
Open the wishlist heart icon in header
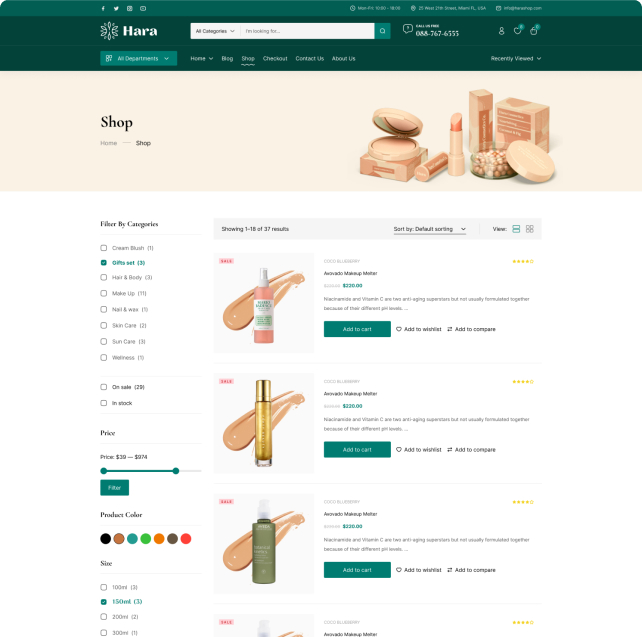(518, 31)
